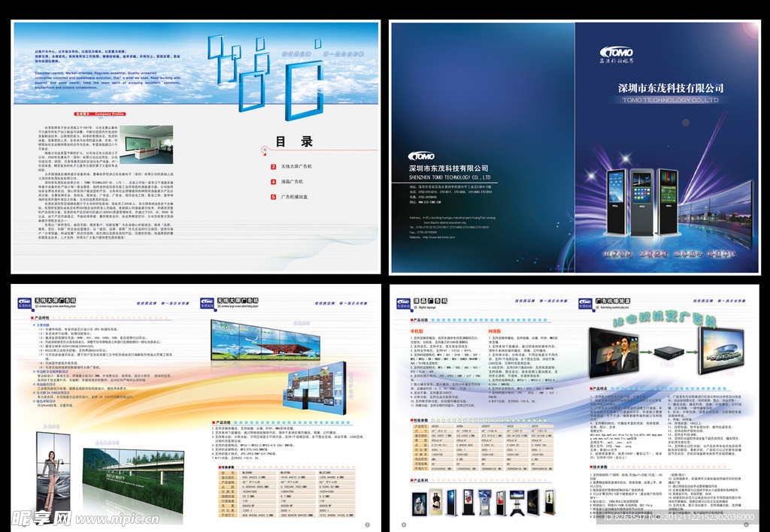Viewport: 770px width, 532px height.
Task: Select the TV on tripod stand in 产品系列
Action: 517,502
